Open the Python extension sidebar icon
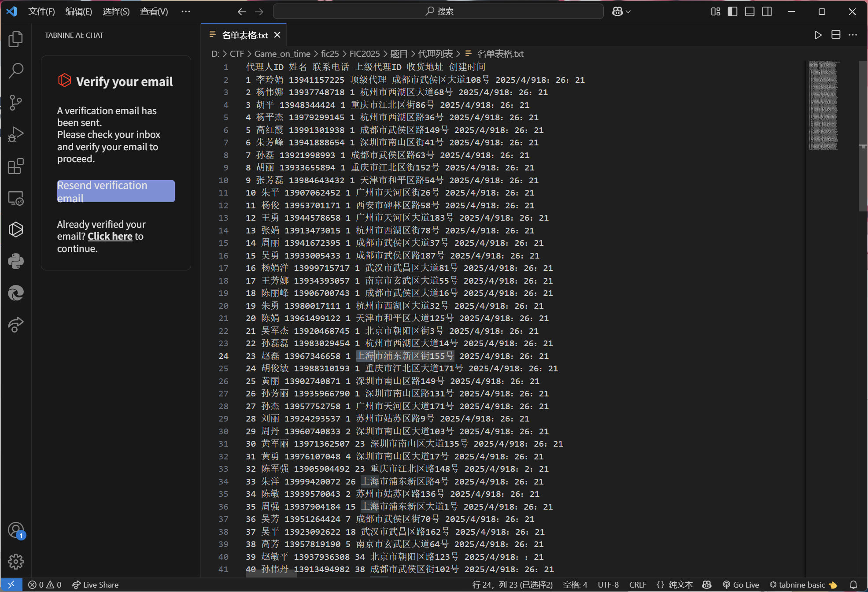 [x=16, y=261]
